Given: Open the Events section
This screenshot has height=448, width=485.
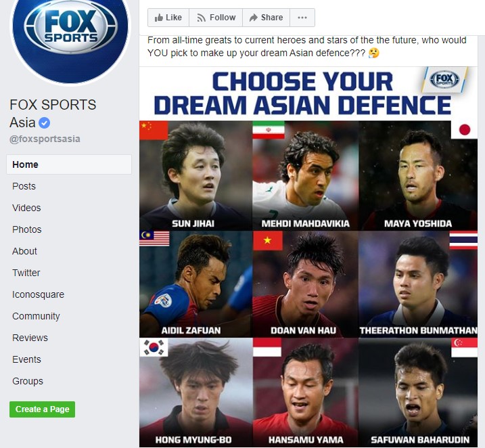Looking at the screenshot, I should click(26, 359).
